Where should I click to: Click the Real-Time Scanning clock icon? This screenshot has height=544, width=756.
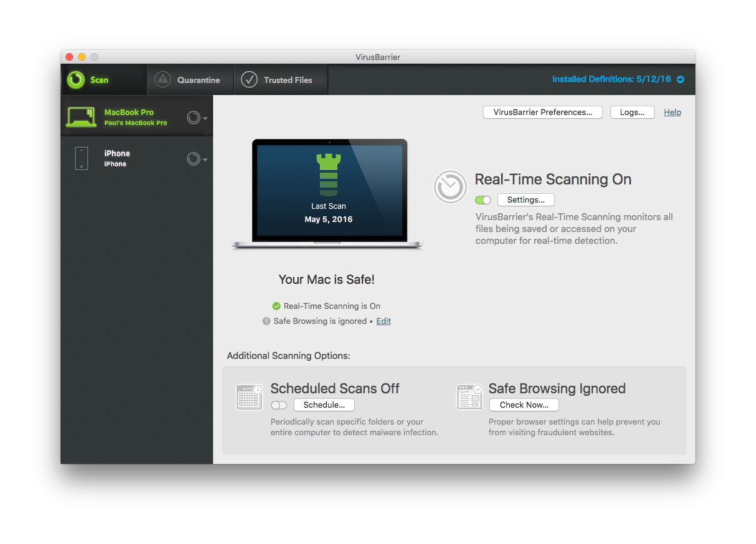450,186
